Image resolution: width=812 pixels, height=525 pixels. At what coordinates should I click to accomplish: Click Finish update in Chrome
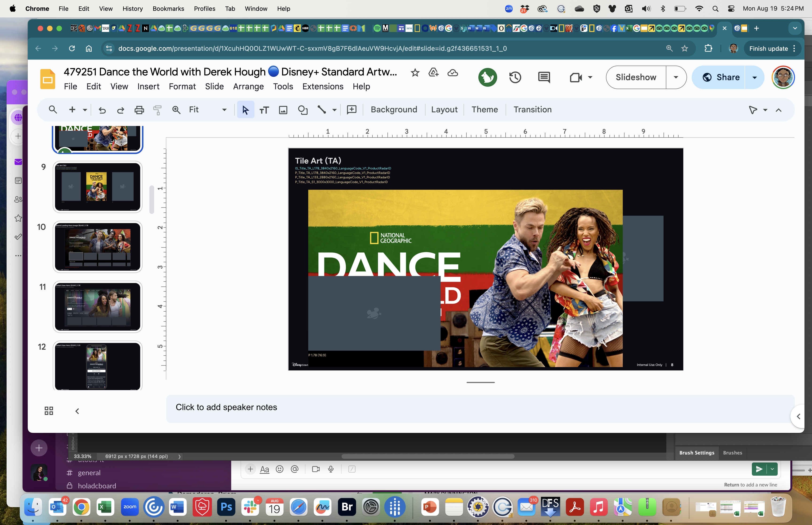click(x=772, y=49)
